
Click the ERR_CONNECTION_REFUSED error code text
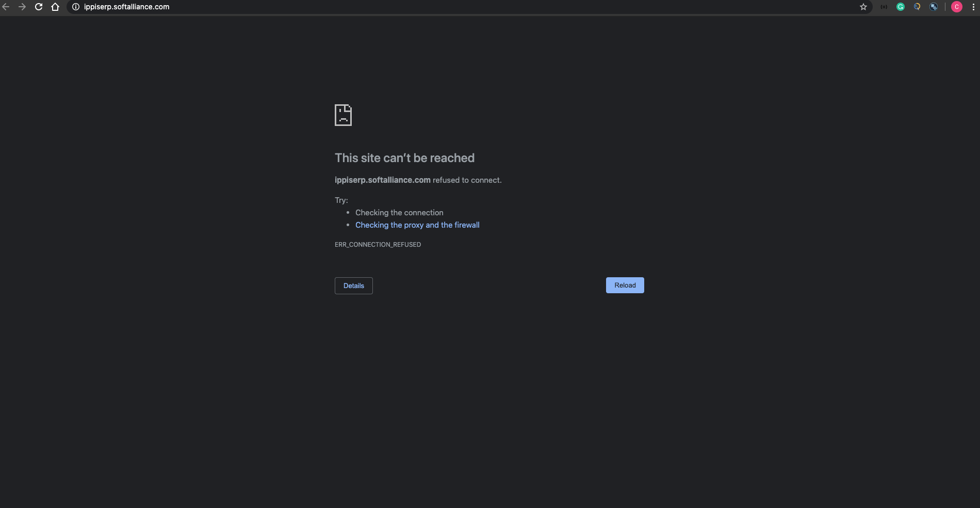coord(378,244)
